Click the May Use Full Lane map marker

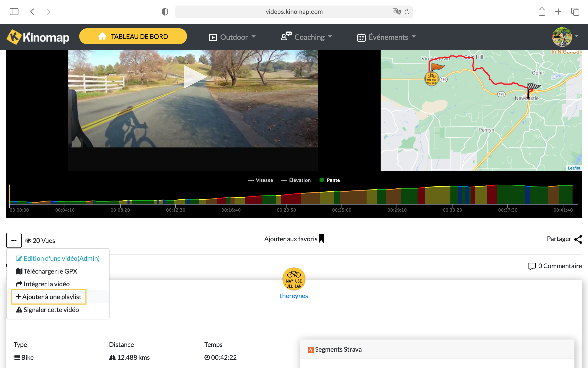pyautogui.click(x=431, y=79)
